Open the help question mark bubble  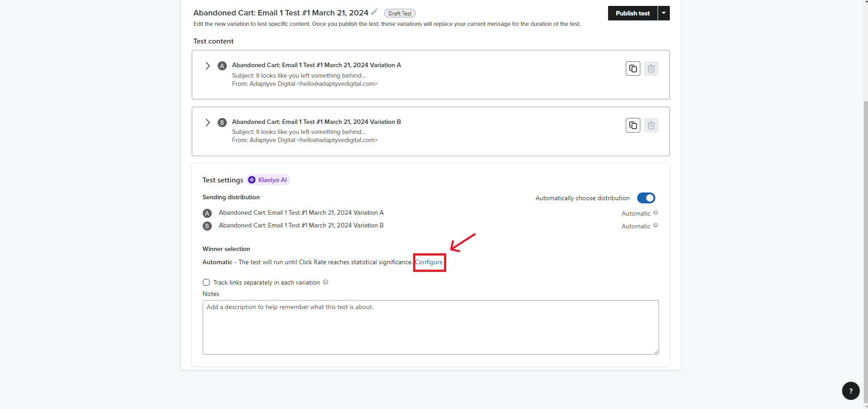click(850, 391)
